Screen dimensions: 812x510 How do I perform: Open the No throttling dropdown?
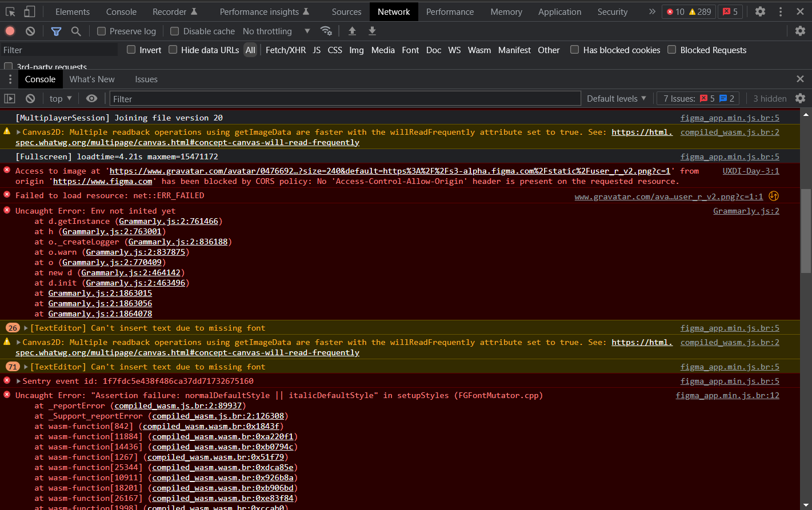click(277, 31)
